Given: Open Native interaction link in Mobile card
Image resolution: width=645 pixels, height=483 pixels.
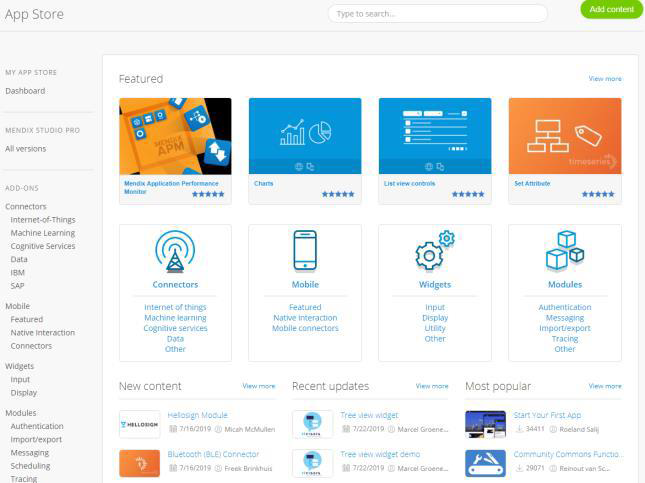Looking at the screenshot, I should tap(305, 318).
